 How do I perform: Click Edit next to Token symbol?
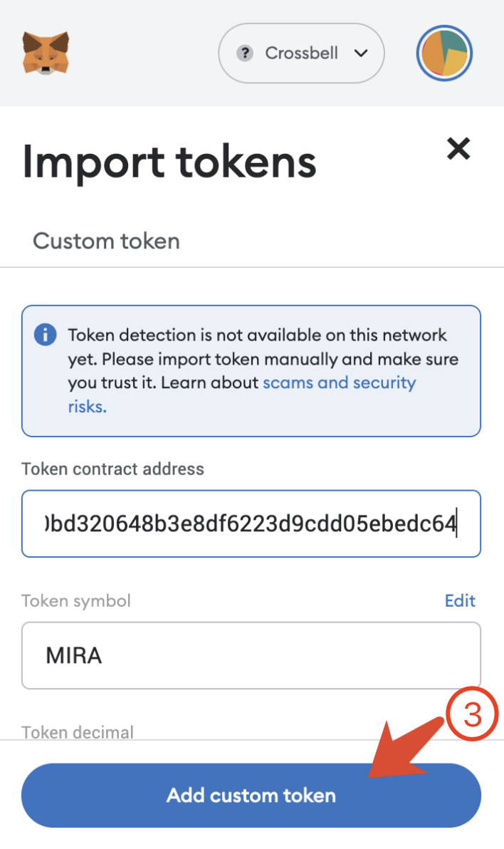pyautogui.click(x=460, y=600)
